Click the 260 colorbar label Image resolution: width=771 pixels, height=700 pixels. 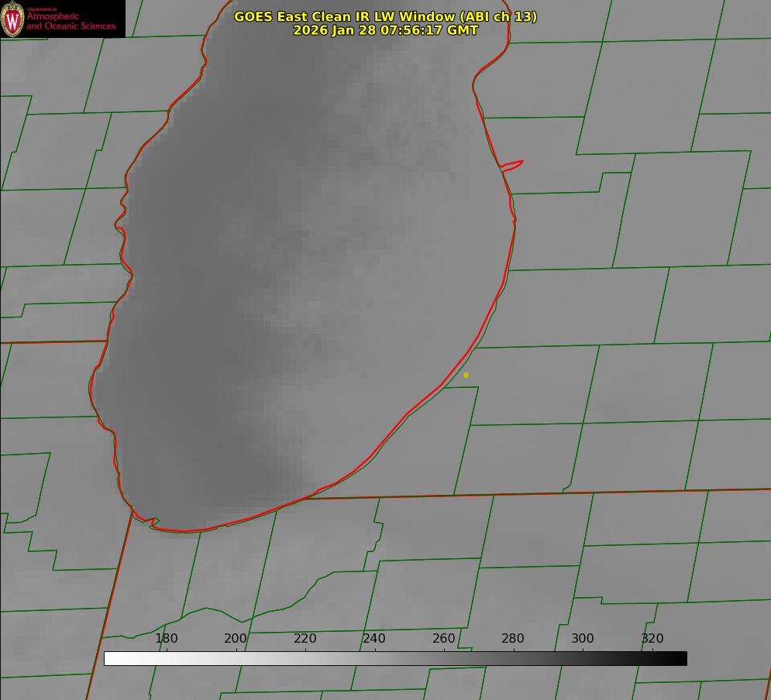(443, 638)
